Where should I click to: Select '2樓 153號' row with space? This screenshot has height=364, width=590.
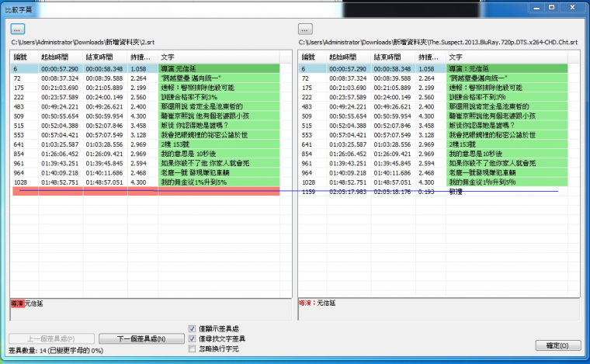(146, 144)
